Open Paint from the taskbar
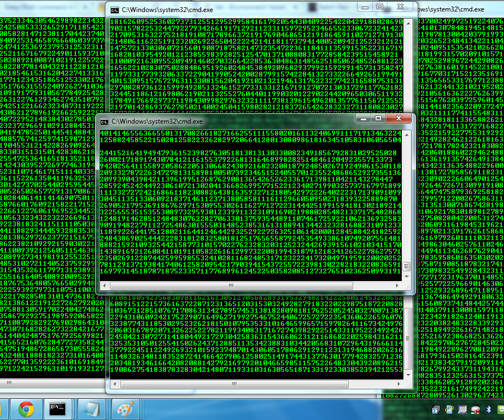The width and height of the screenshot is (504, 420). (126, 409)
